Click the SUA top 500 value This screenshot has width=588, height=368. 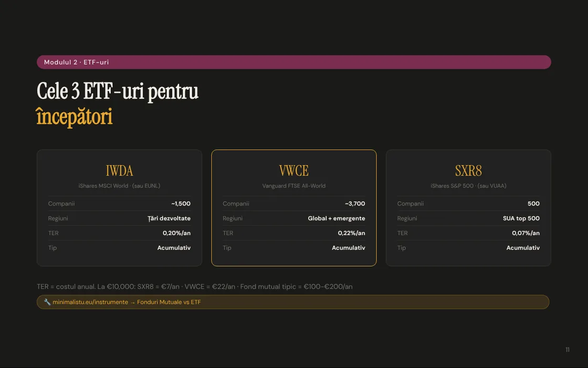tap(521, 218)
